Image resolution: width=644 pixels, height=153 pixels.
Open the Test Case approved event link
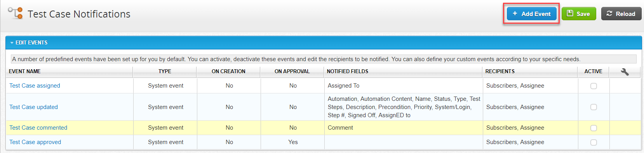pos(35,142)
